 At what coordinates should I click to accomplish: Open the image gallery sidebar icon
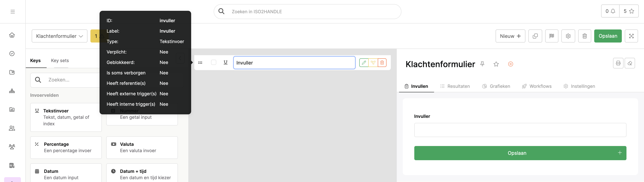coord(12,109)
